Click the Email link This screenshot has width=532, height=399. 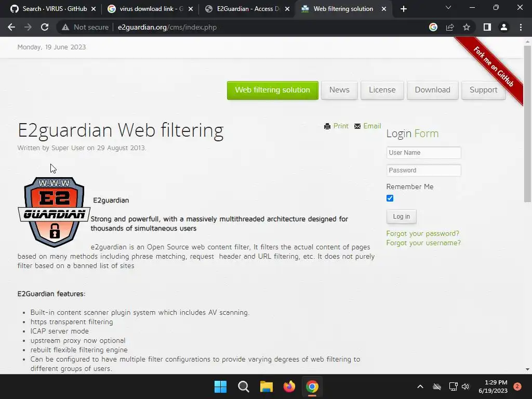[372, 126]
